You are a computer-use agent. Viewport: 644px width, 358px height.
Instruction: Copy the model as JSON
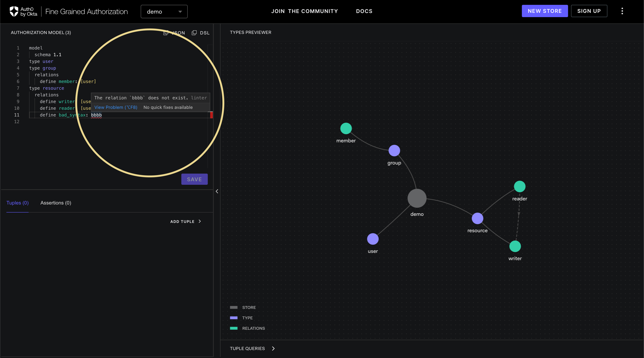tap(174, 33)
